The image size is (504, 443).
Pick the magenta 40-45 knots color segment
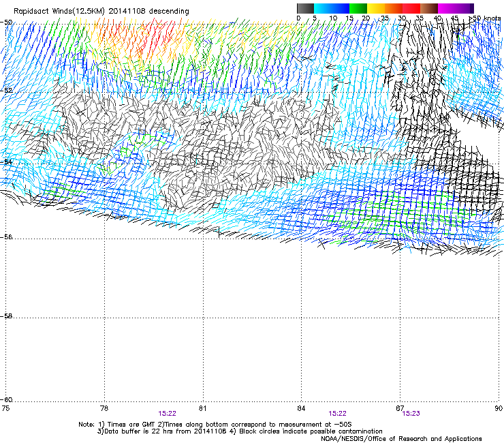tap(447, 8)
